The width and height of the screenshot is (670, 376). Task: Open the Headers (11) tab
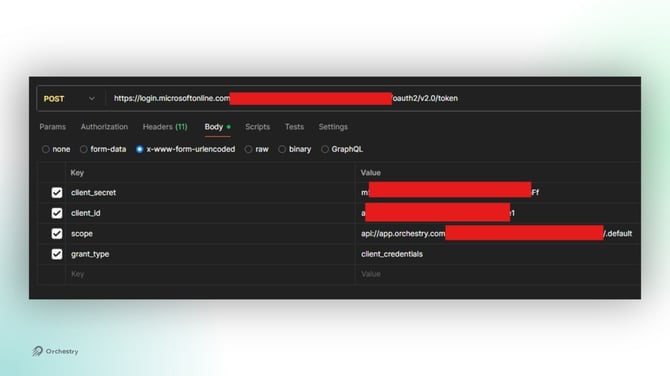coord(165,127)
